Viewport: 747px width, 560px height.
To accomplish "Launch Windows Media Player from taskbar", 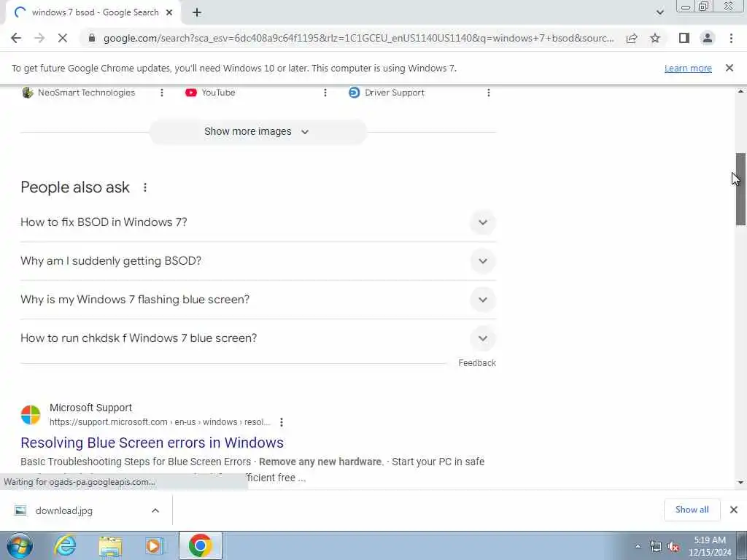I will (x=153, y=545).
